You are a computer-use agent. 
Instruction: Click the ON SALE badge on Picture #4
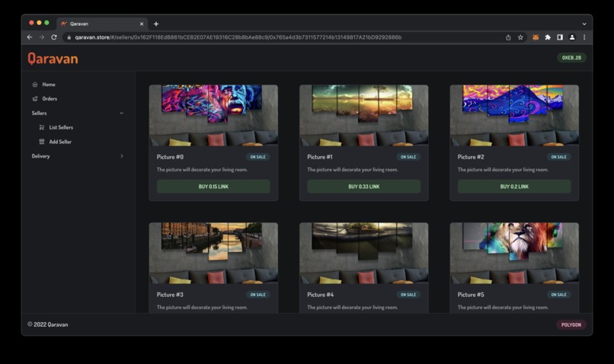click(408, 295)
